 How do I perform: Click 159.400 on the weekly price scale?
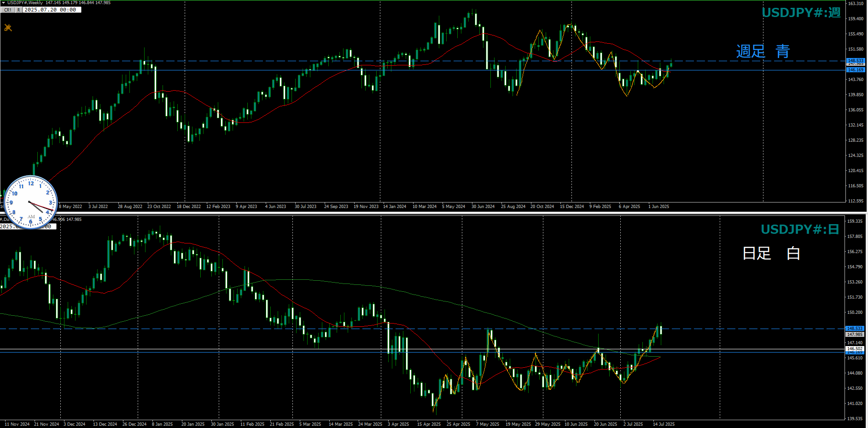(856, 19)
